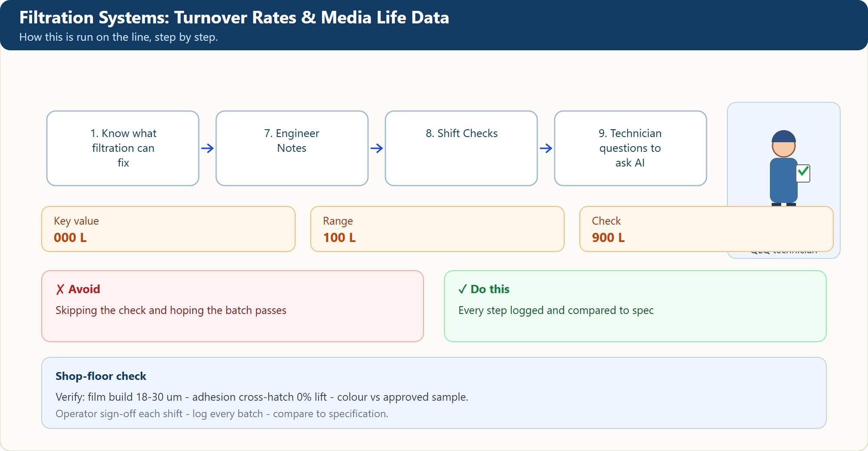Open step 9 Technician questions to ask AI
Screen dimensions: 868x451
point(631,148)
